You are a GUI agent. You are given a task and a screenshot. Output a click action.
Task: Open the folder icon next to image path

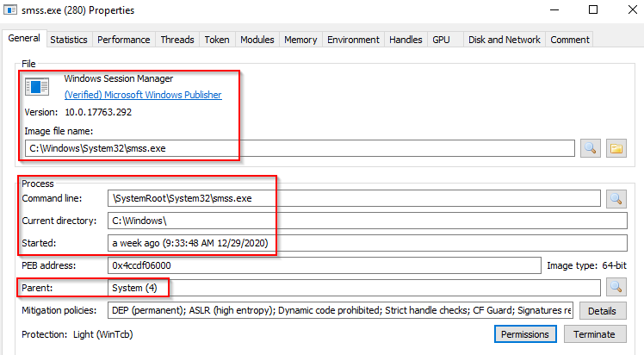[x=616, y=147]
